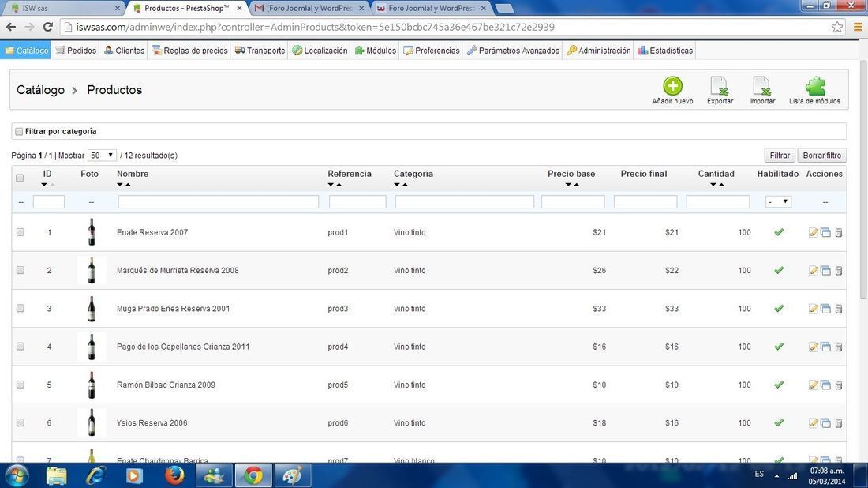This screenshot has height=488, width=868.
Task: Bookmark page with star icon
Action: click(x=837, y=27)
